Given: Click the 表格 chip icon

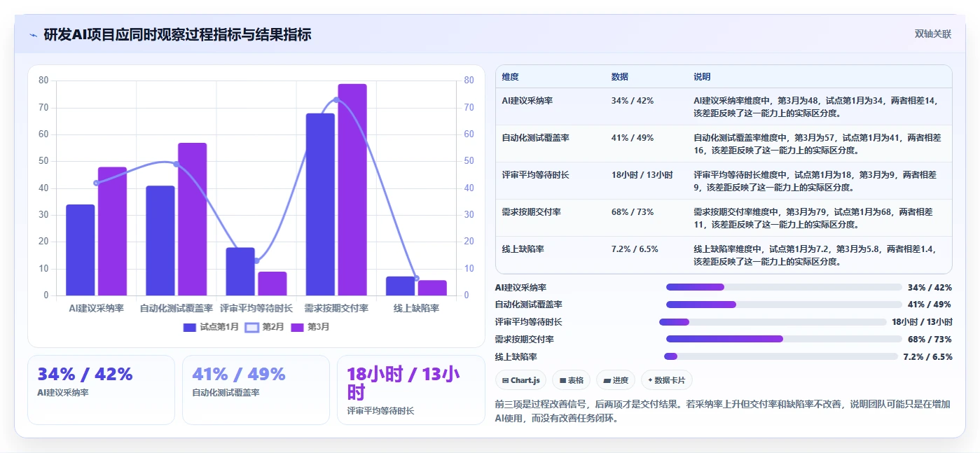Looking at the screenshot, I should (563, 380).
